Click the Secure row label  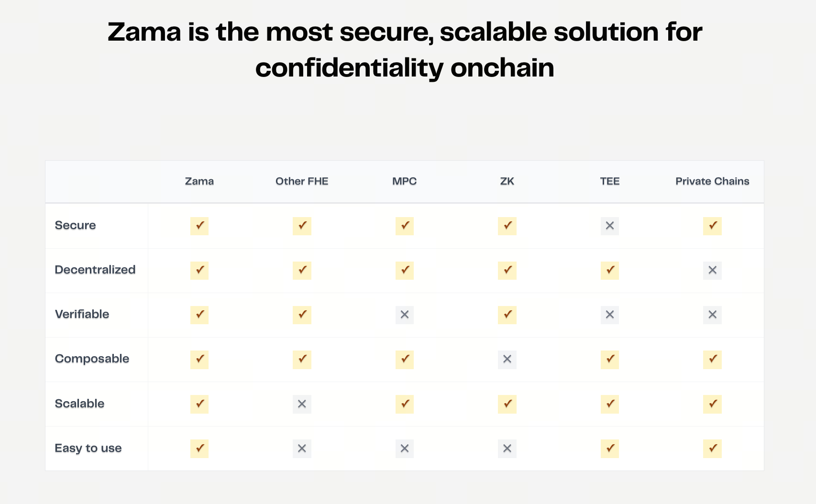click(76, 225)
